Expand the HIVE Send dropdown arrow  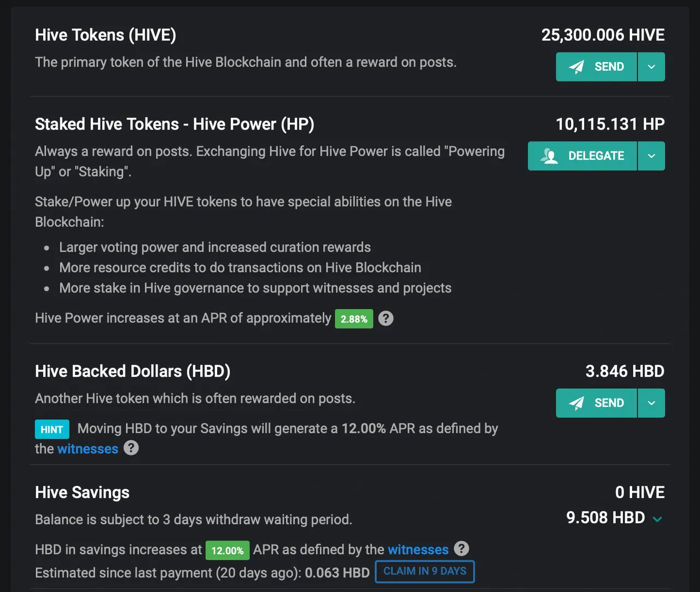(x=651, y=67)
